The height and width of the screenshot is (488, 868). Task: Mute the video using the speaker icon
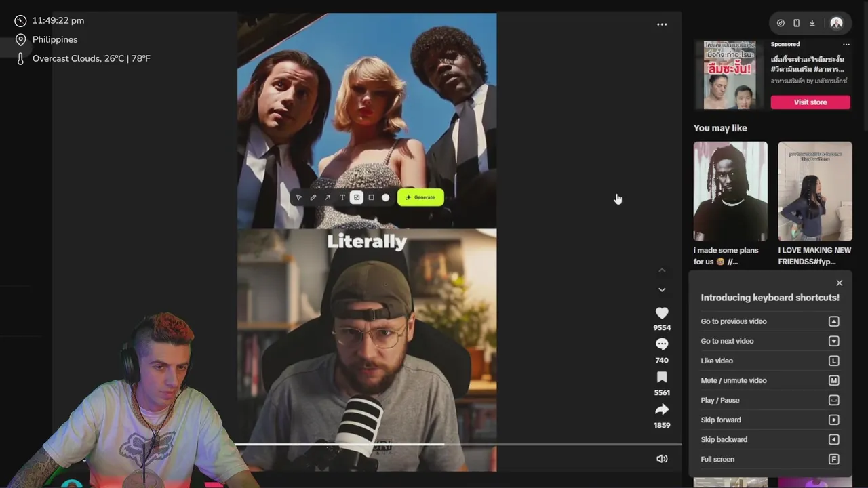(662, 459)
